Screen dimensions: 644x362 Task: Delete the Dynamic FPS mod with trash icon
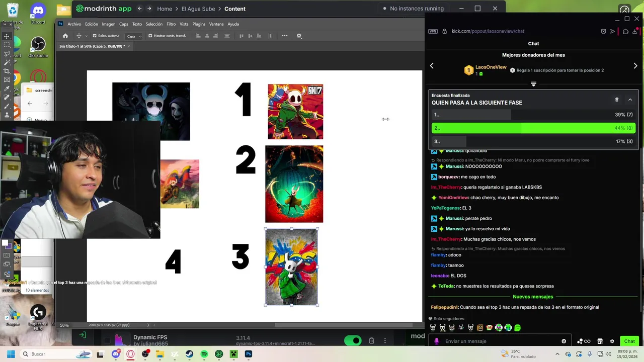(x=371, y=340)
